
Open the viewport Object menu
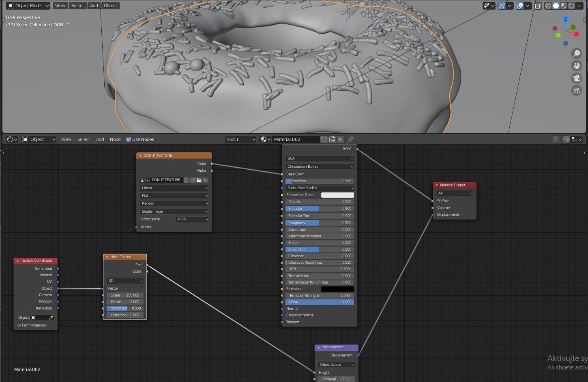pyautogui.click(x=110, y=6)
